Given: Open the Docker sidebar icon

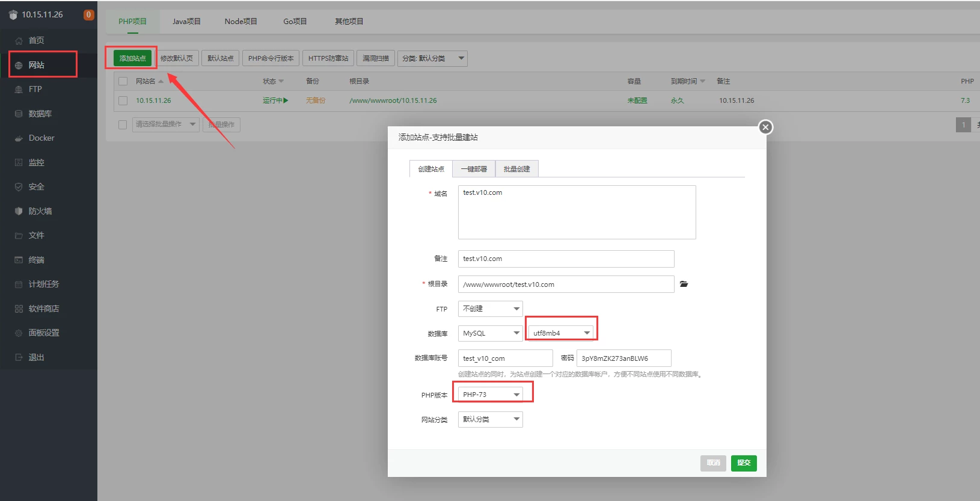Looking at the screenshot, I should point(19,138).
